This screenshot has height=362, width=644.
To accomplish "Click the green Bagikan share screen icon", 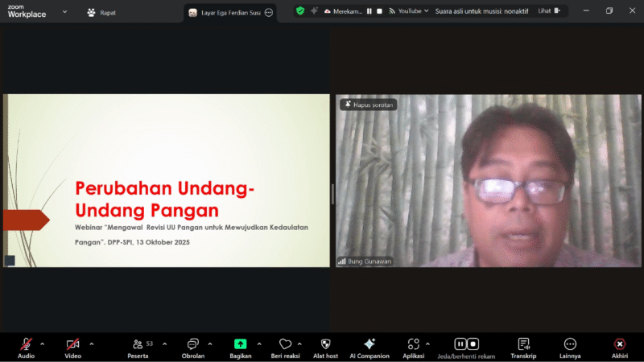I will [x=240, y=344].
